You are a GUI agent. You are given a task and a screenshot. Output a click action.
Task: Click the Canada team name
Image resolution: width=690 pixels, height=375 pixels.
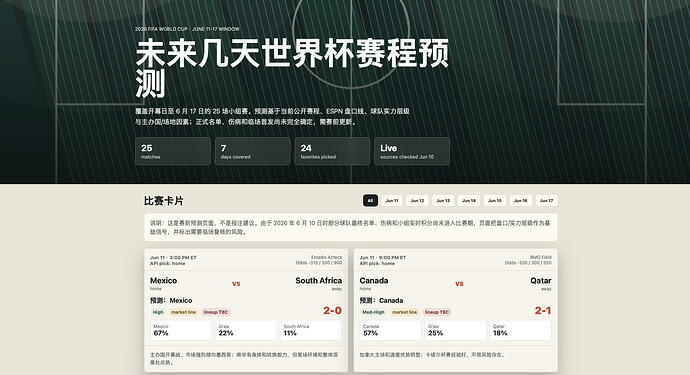[374, 280]
